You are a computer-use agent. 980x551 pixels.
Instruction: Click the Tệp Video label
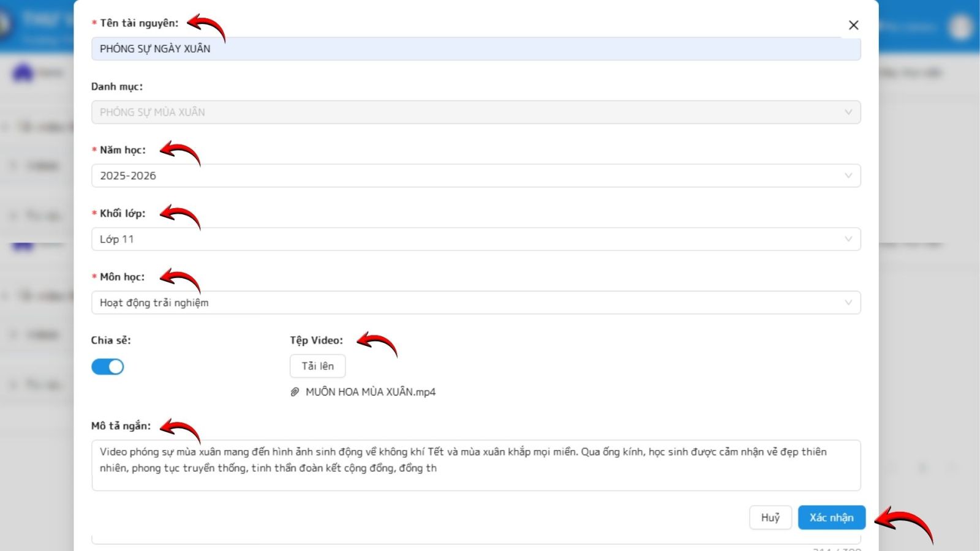click(x=316, y=340)
